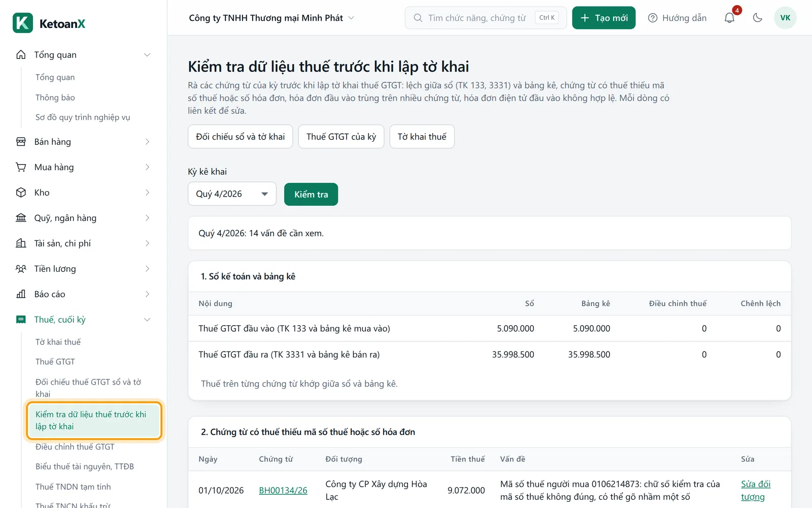Open the VK user avatar menu
The width and height of the screenshot is (812, 508).
785,18
